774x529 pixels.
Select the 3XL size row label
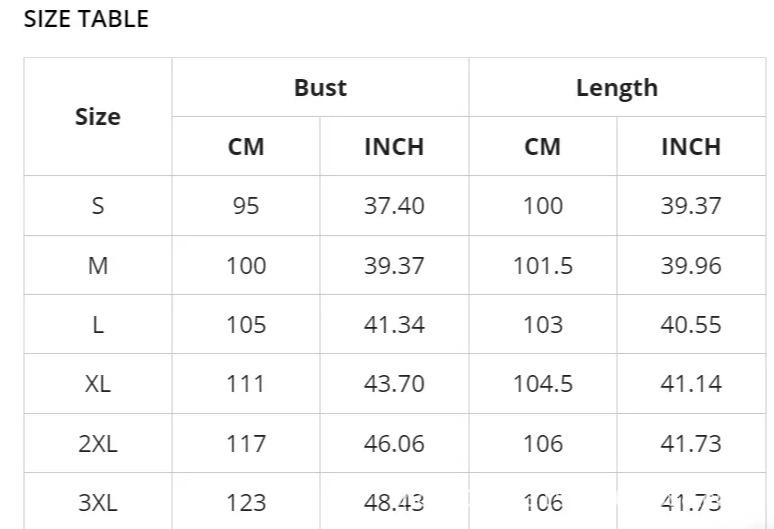tap(98, 502)
